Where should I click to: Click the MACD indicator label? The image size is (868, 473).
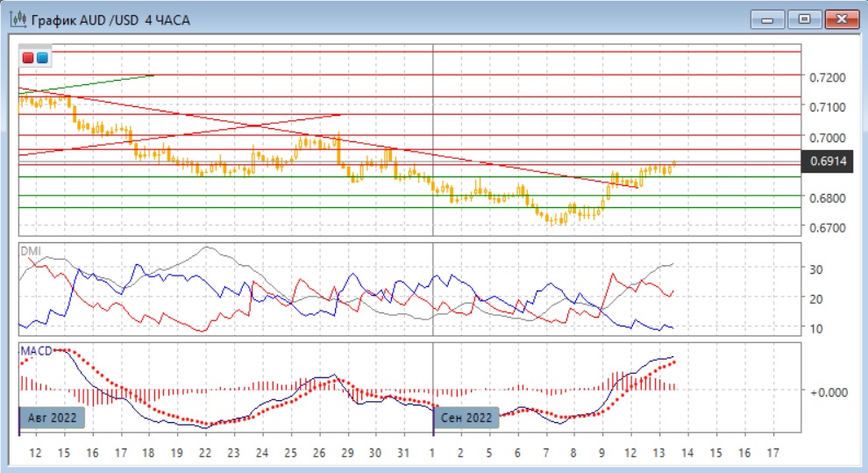click(x=35, y=351)
